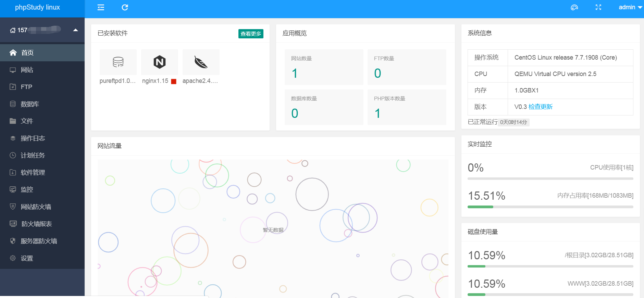Click the 查看更多 button

(x=251, y=34)
